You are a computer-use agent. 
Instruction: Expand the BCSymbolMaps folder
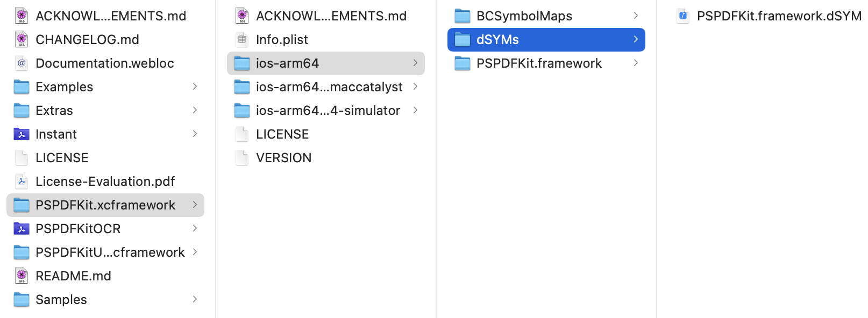636,16
